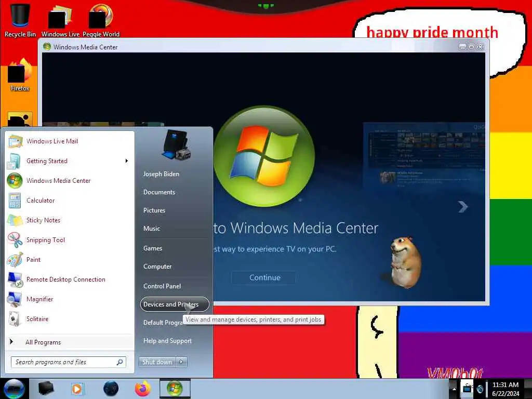Open the Shut down options arrow
The width and height of the screenshot is (532, 399).
click(x=181, y=362)
